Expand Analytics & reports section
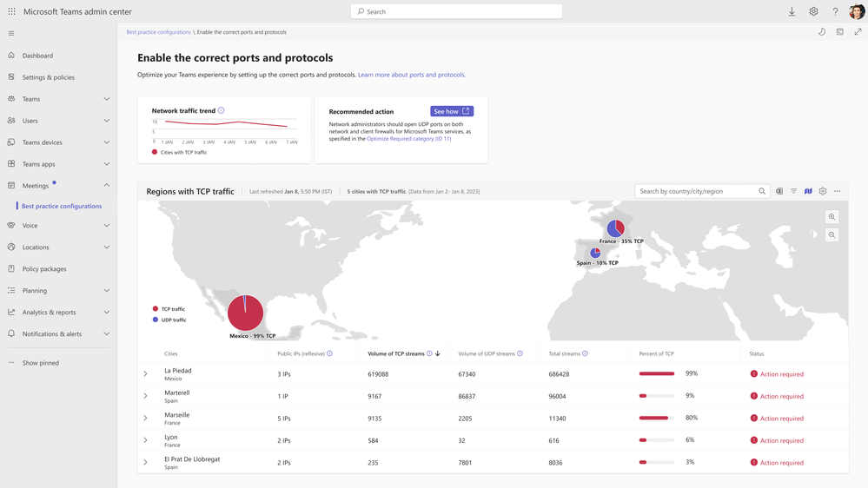Image resolution: width=868 pixels, height=488 pixels. click(106, 312)
